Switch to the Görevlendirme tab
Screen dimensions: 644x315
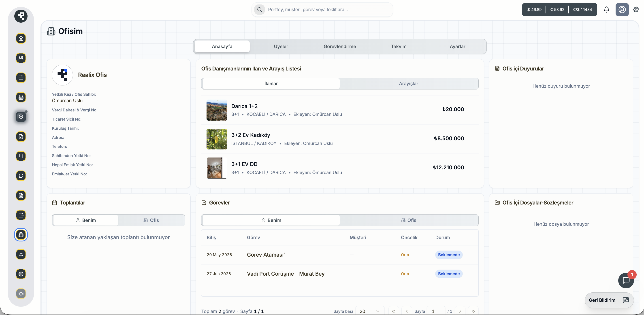340,47
